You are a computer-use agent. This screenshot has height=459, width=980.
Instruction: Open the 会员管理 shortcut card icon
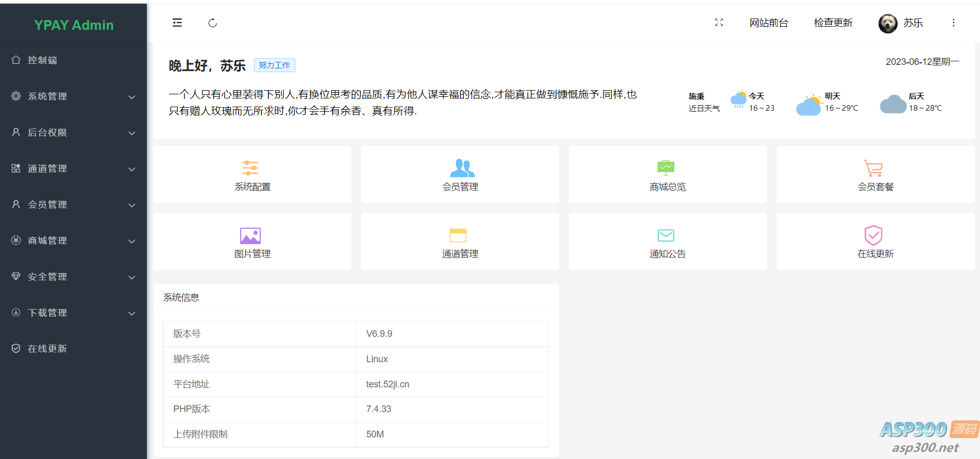462,168
